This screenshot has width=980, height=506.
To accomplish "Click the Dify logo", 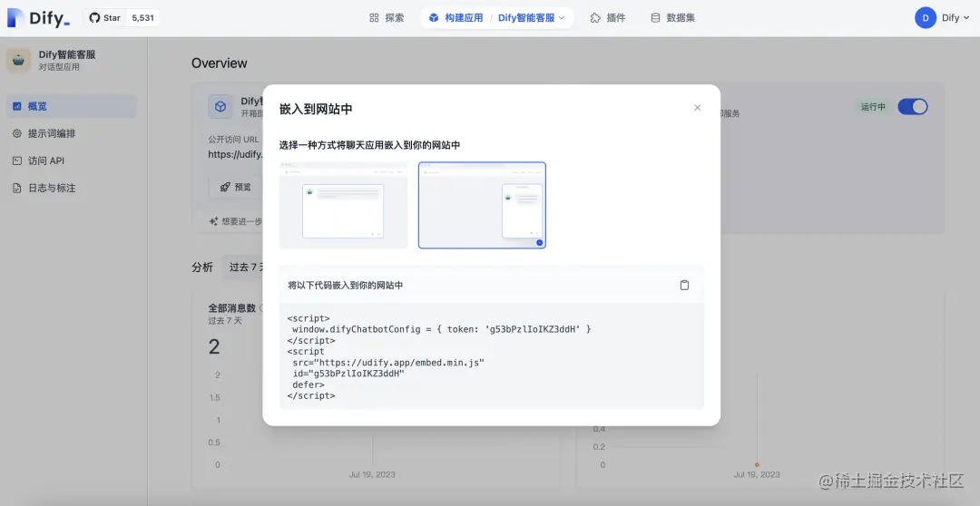I will [38, 17].
